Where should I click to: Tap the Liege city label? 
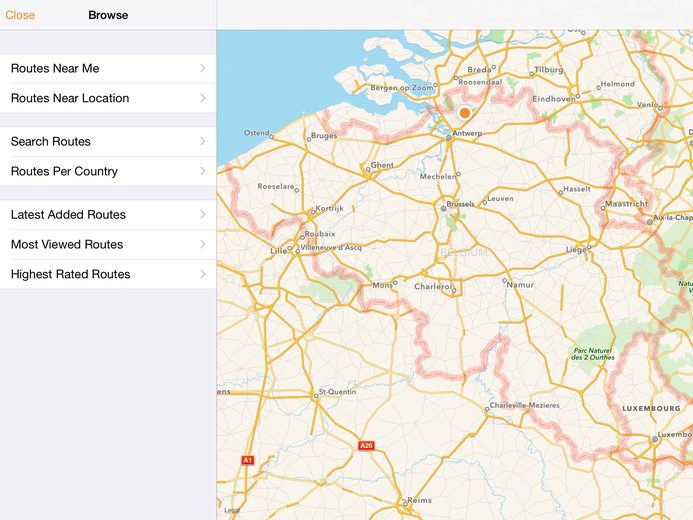tap(576, 250)
